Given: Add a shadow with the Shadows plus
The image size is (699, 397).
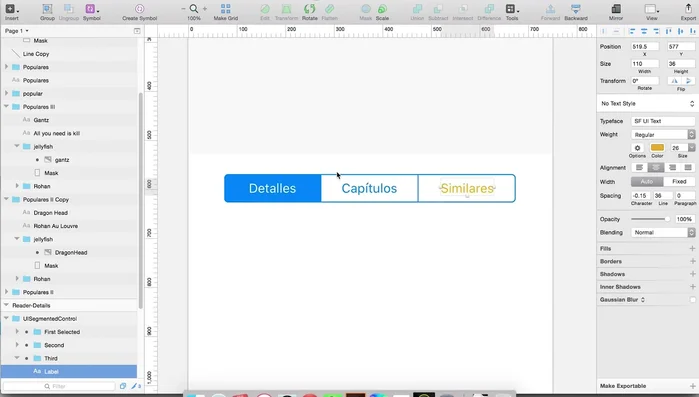Looking at the screenshot, I should click(x=692, y=274).
